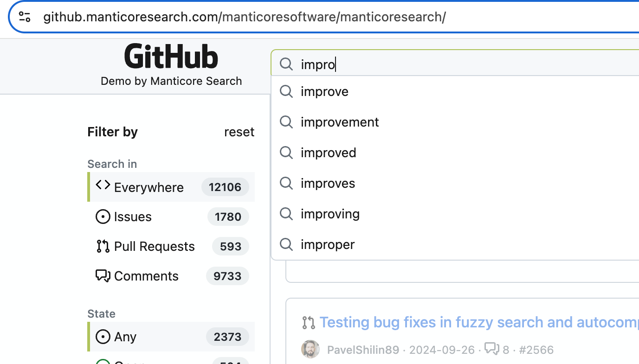
Task: Select the Everywhere search filter
Action: [x=148, y=187]
